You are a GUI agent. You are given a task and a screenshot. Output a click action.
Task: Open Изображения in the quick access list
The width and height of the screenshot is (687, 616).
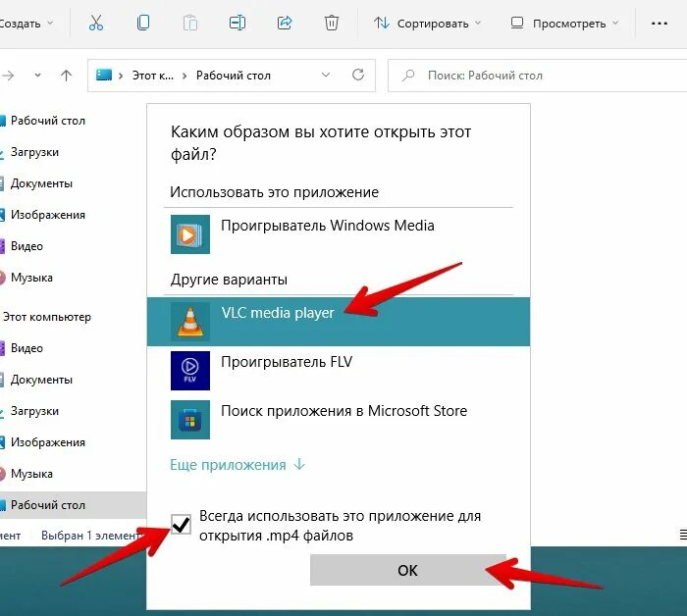pos(47,215)
